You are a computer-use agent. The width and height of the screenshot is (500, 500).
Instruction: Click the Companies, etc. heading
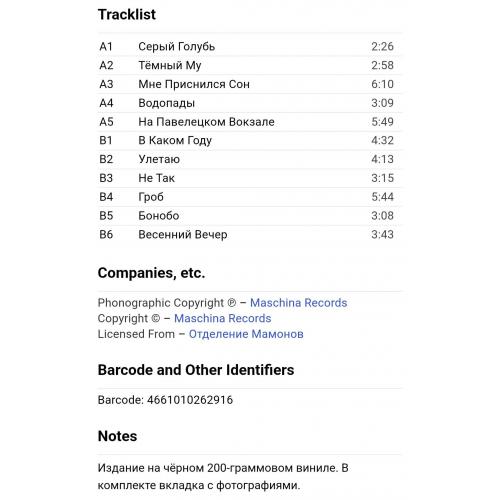point(151,273)
